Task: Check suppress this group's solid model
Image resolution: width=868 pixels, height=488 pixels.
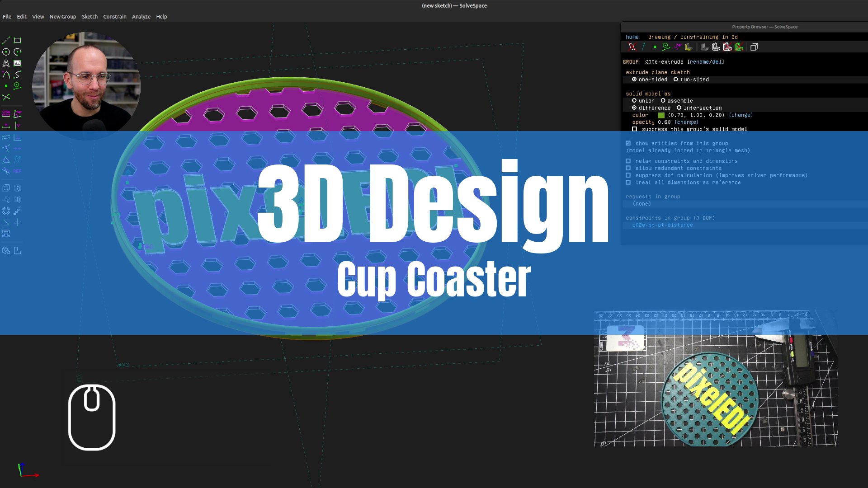Action: (635, 129)
